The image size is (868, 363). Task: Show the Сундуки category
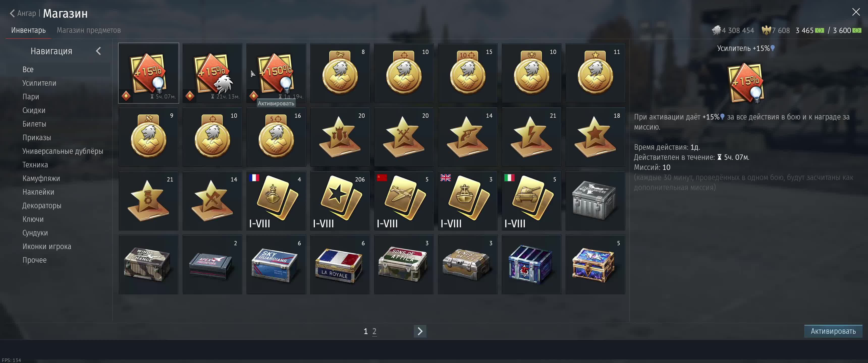point(35,233)
